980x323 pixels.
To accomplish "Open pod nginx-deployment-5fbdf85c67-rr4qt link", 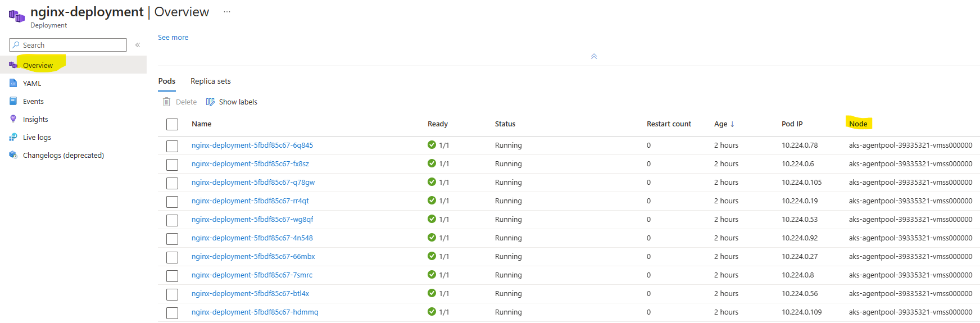I will 250,201.
